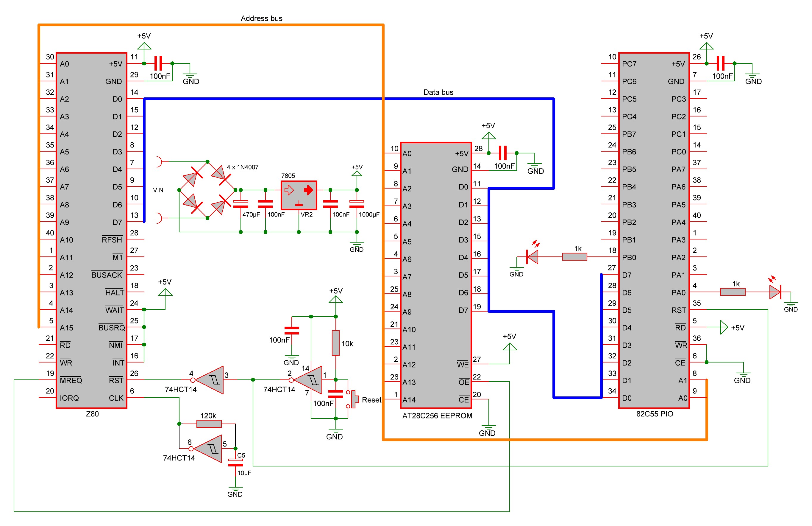Select the EEPROM WE pin label
Image resolution: width=812 pixels, height=526 pixels.
[x=463, y=364]
